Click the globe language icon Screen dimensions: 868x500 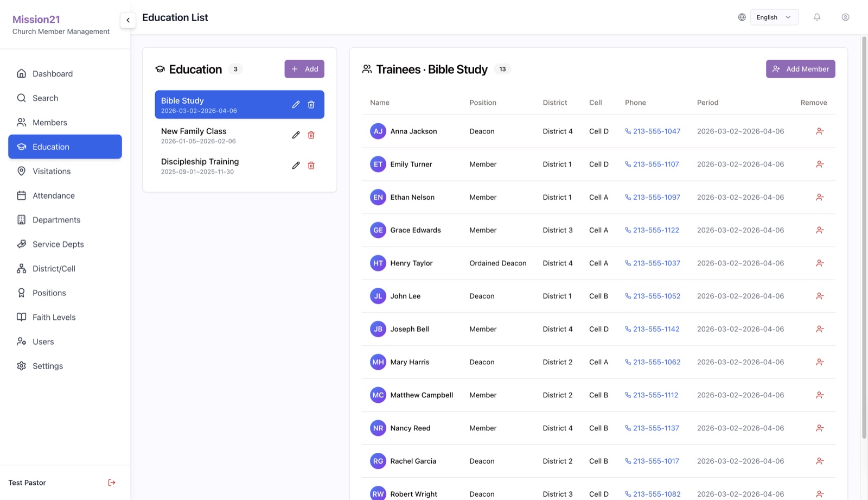pyautogui.click(x=742, y=17)
